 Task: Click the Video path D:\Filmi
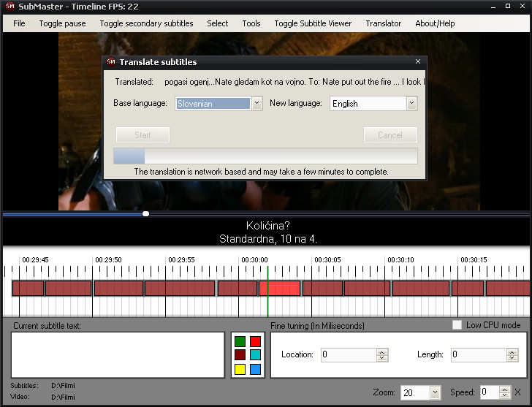click(63, 397)
